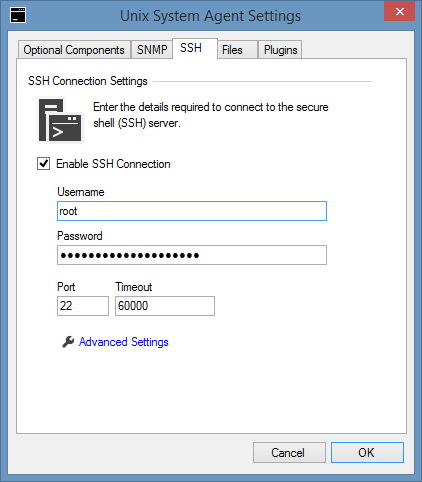Click the SSH terminal server icon
Viewport: 422px width, 482px height.
(x=60, y=120)
